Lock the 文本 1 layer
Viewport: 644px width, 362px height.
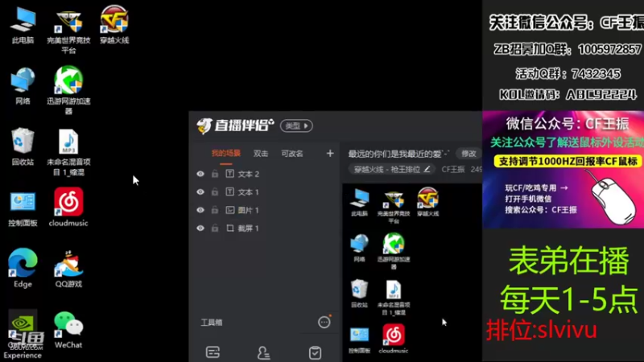[215, 191]
